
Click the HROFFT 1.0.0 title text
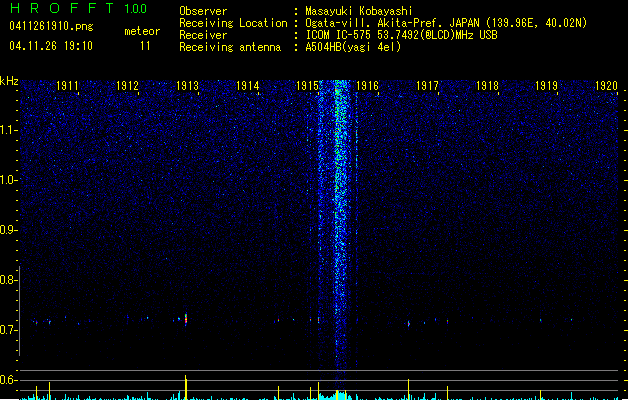(79, 8)
